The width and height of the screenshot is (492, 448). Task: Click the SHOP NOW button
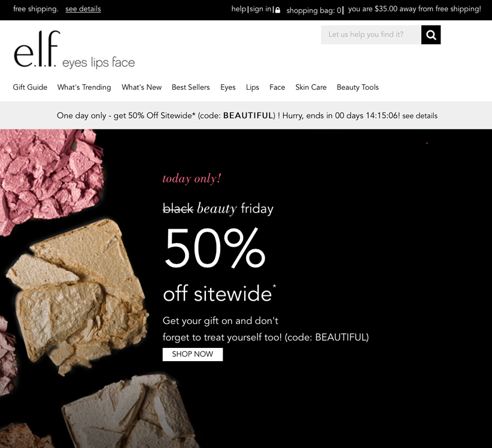point(193,354)
